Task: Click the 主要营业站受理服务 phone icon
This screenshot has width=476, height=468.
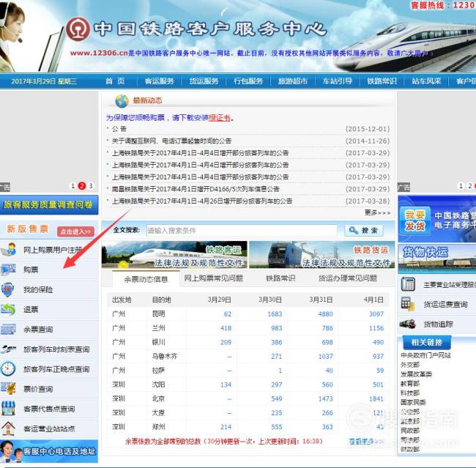Action: (408, 285)
